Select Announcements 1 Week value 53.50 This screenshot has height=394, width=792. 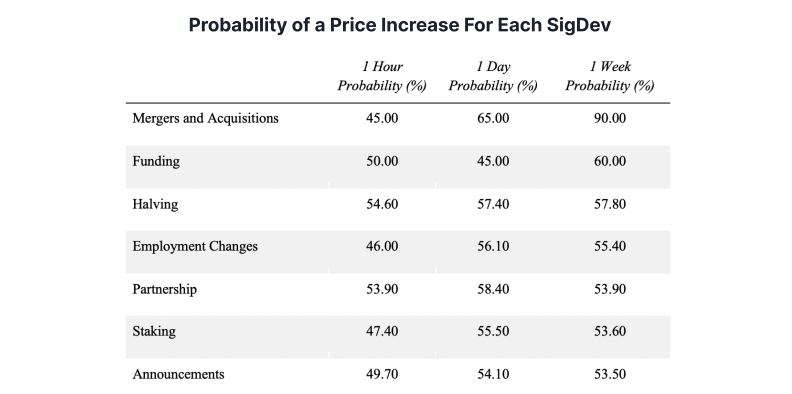[610, 374]
